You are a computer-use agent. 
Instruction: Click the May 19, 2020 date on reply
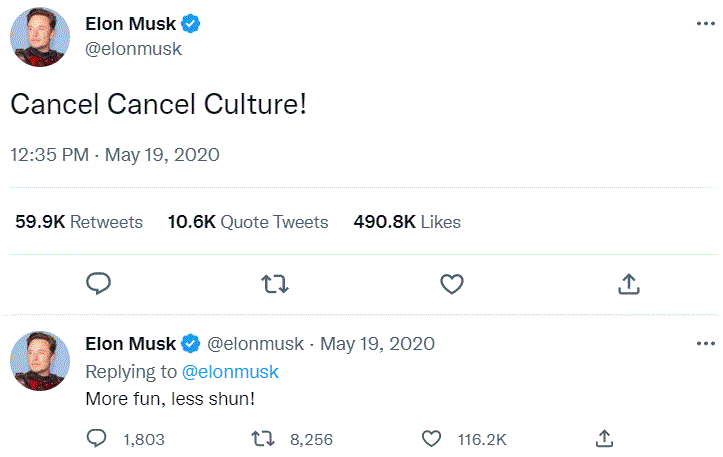coord(377,344)
